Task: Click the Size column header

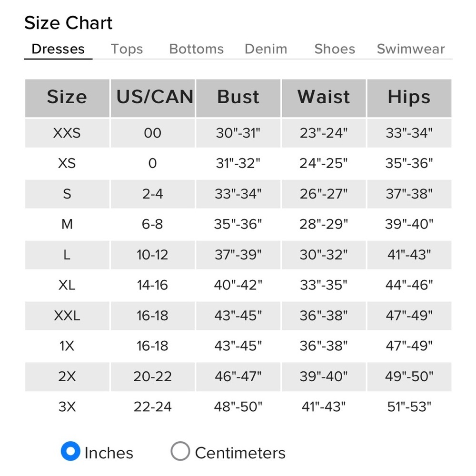Action: 67,98
